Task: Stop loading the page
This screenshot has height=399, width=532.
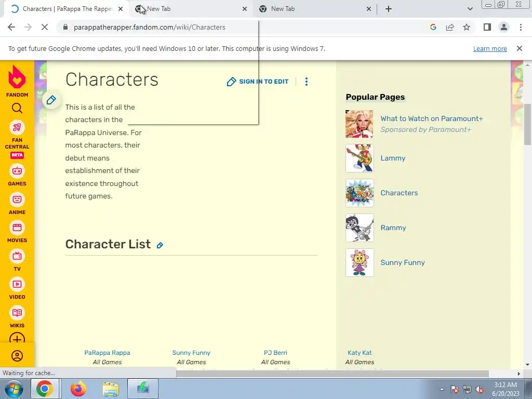Action: [45, 27]
